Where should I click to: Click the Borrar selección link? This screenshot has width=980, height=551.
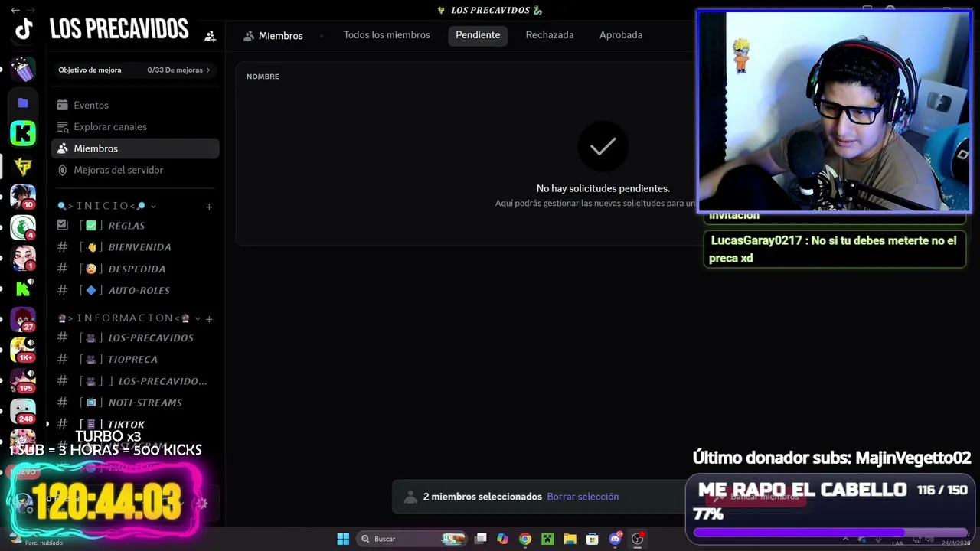click(583, 497)
